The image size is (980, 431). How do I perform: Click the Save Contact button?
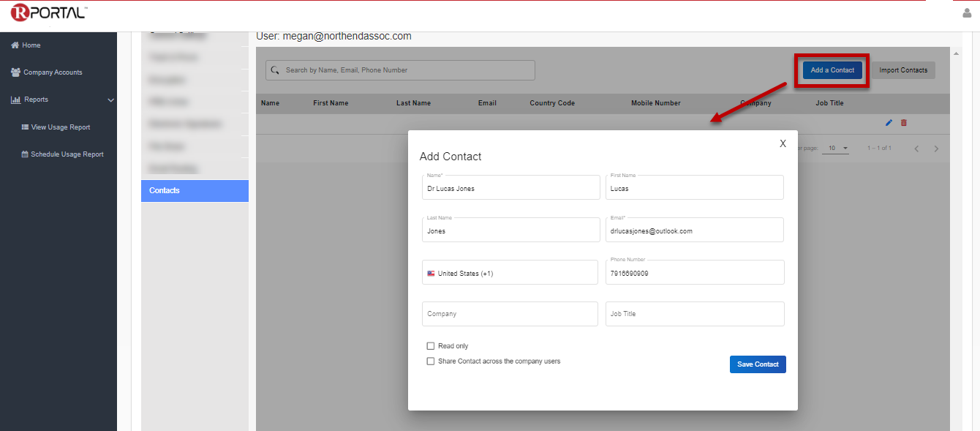point(758,364)
